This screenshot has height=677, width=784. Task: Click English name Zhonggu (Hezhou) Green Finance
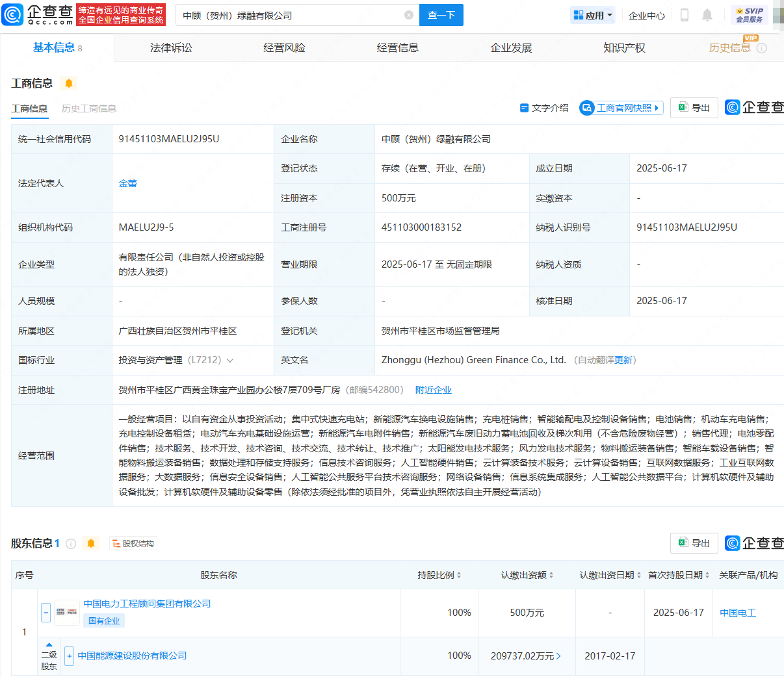474,360
